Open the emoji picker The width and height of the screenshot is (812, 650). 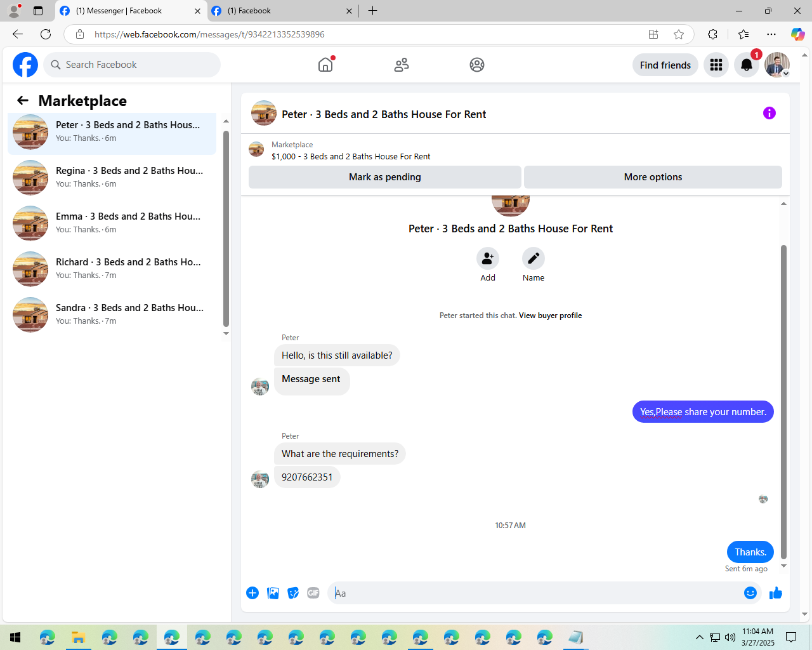tap(750, 593)
